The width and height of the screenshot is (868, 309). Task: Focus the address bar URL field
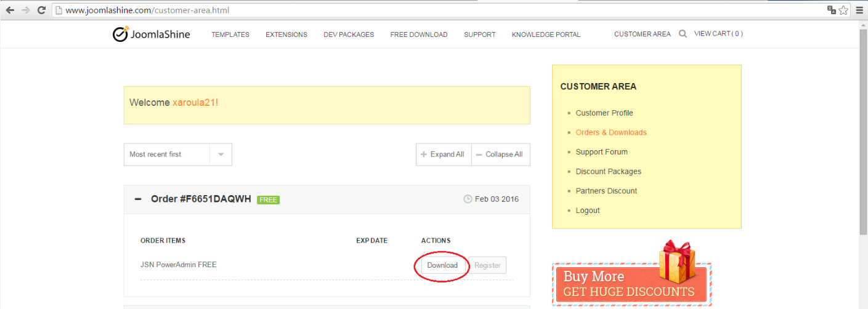[437, 10]
